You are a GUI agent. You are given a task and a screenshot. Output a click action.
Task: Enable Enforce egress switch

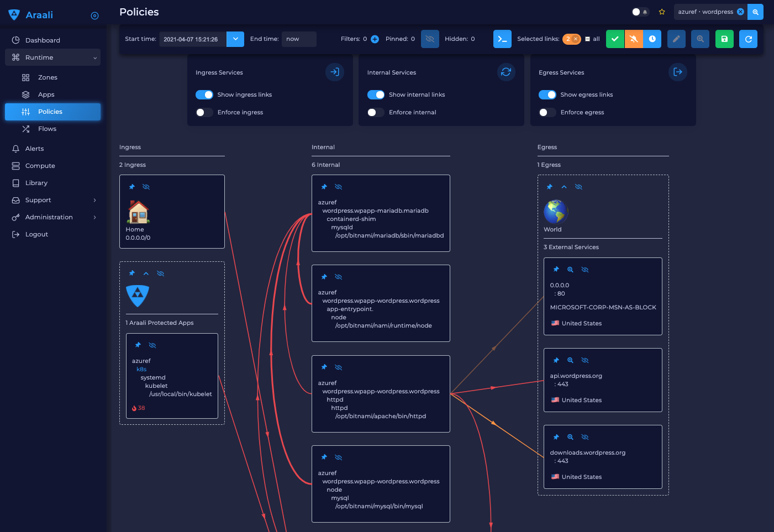pos(547,112)
